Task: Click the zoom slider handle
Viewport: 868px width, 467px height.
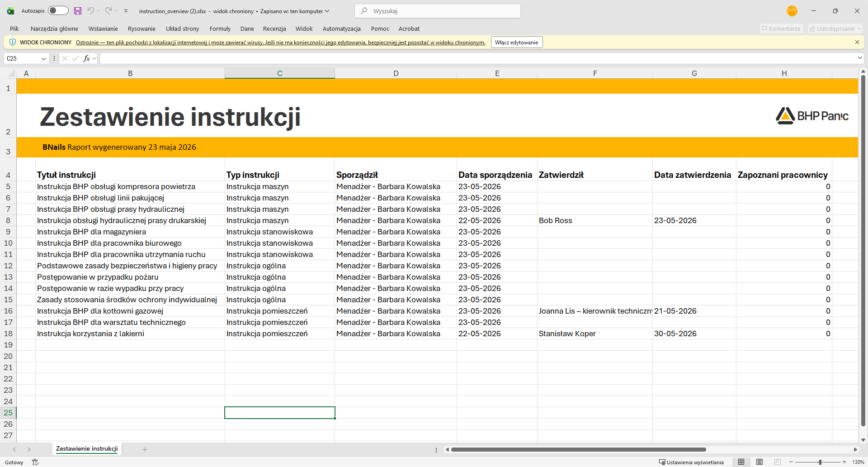Action: coord(820,462)
